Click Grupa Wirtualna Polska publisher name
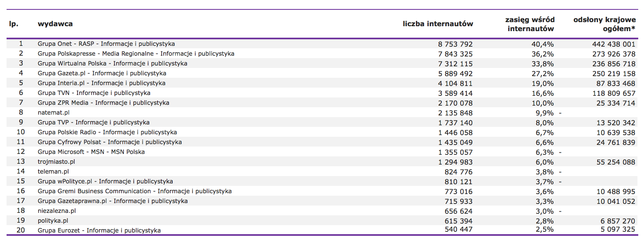 [x=112, y=63]
